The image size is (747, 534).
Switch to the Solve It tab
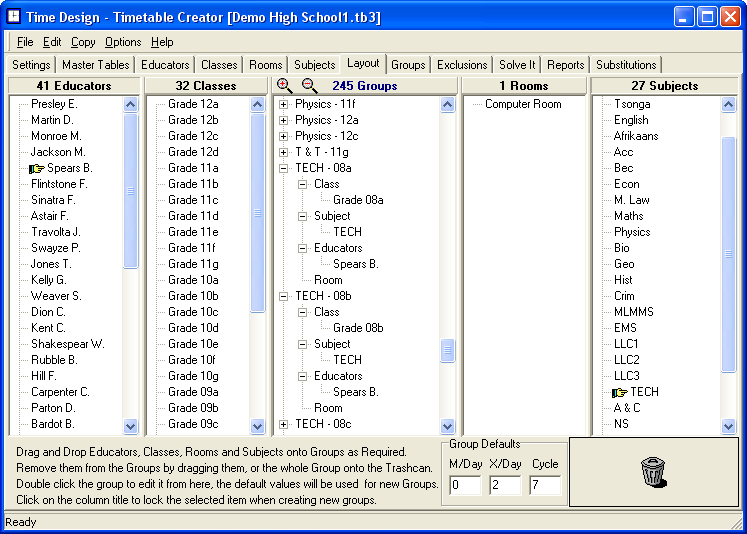coord(518,65)
